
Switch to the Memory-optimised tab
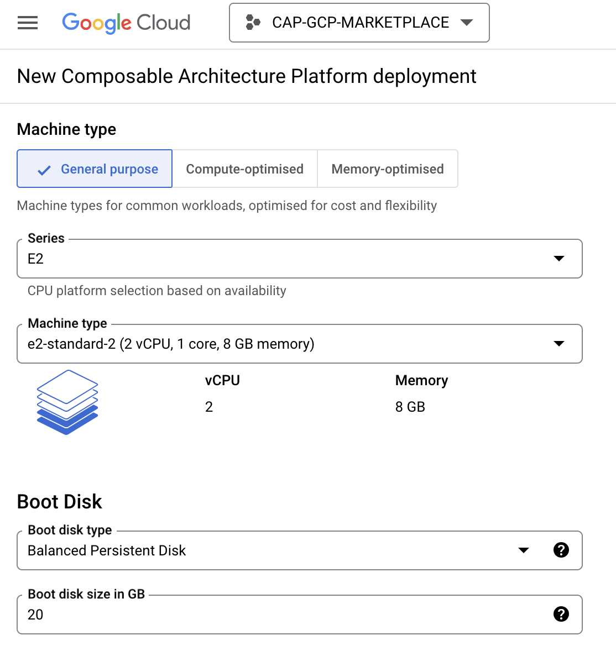(x=387, y=169)
